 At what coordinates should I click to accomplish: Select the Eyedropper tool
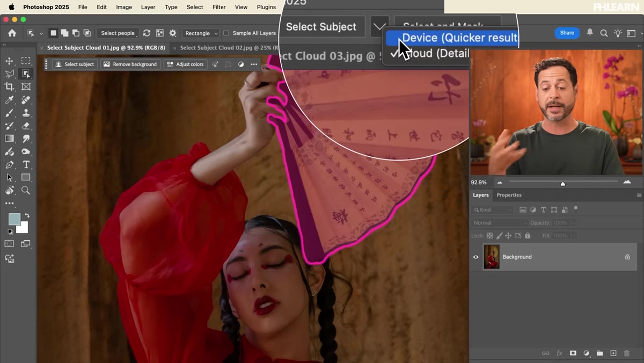(x=9, y=100)
